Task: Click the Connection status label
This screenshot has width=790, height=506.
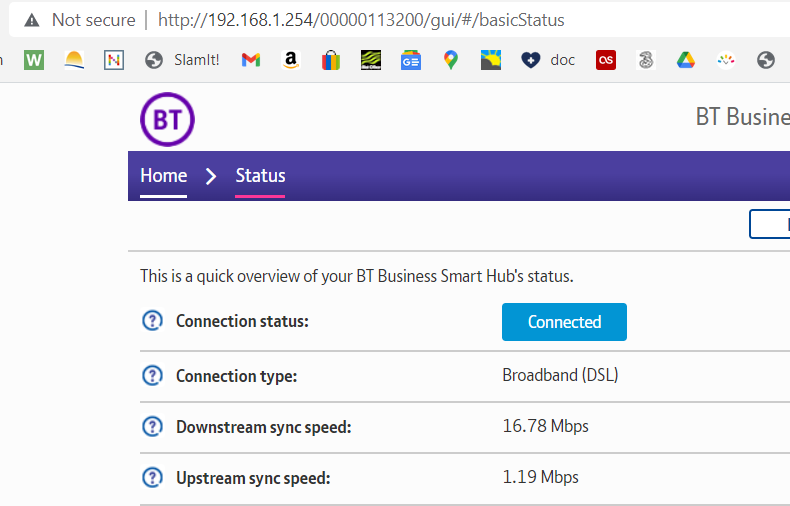Action: [242, 321]
